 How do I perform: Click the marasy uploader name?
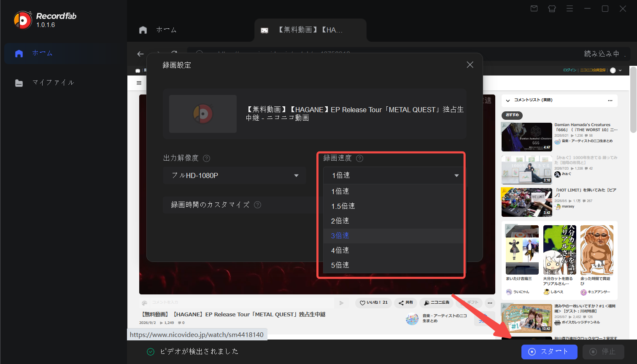click(x=568, y=207)
